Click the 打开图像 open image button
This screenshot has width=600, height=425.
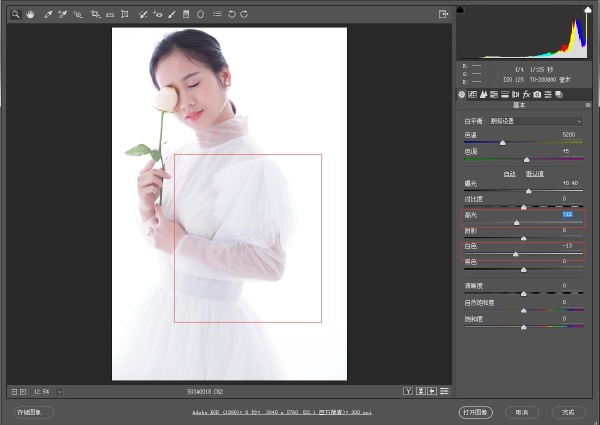click(x=476, y=412)
